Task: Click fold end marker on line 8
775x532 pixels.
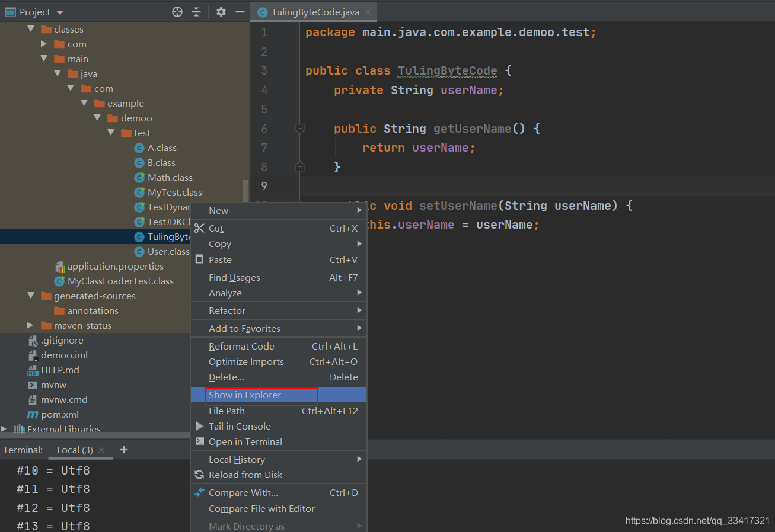Action: coord(300,166)
